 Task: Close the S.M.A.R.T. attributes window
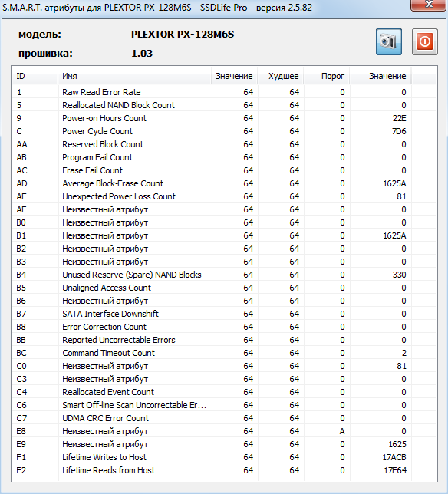pos(429,5)
